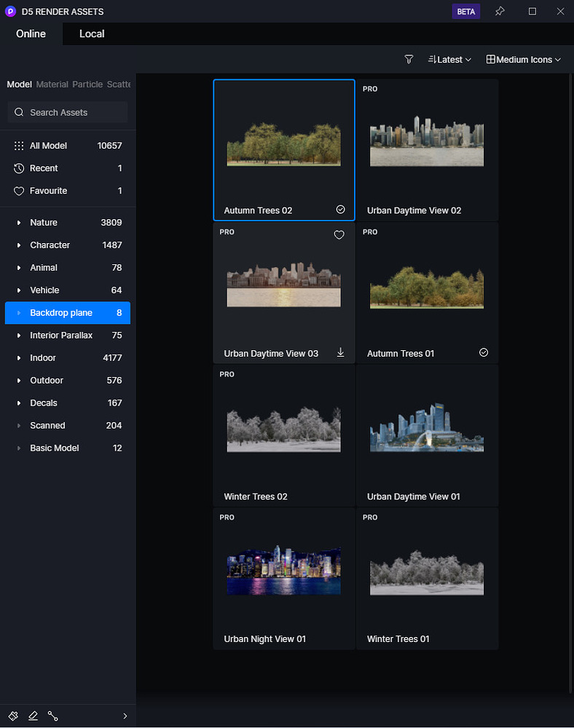574x728 pixels.
Task: Select the Model asset type tab
Action: click(x=19, y=84)
